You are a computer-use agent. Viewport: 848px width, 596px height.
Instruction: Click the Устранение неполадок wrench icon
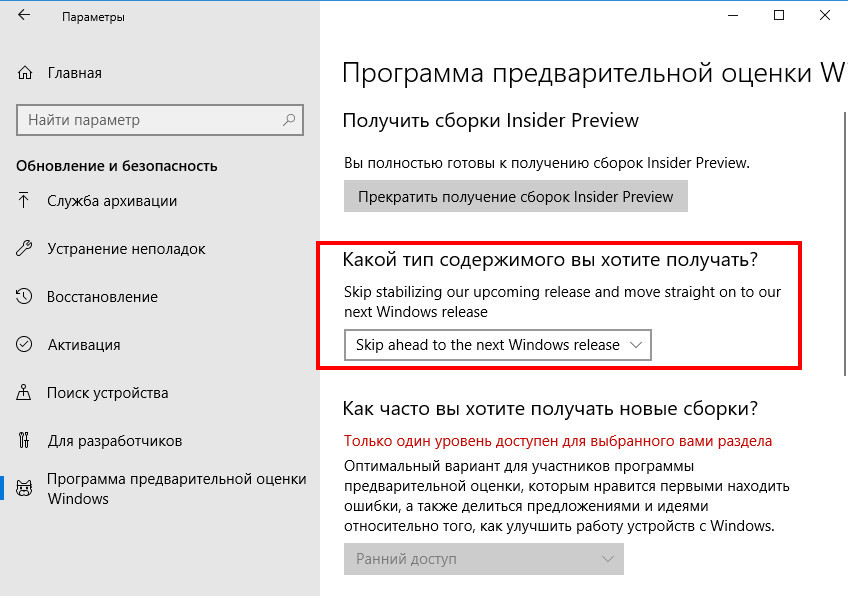[x=24, y=249]
